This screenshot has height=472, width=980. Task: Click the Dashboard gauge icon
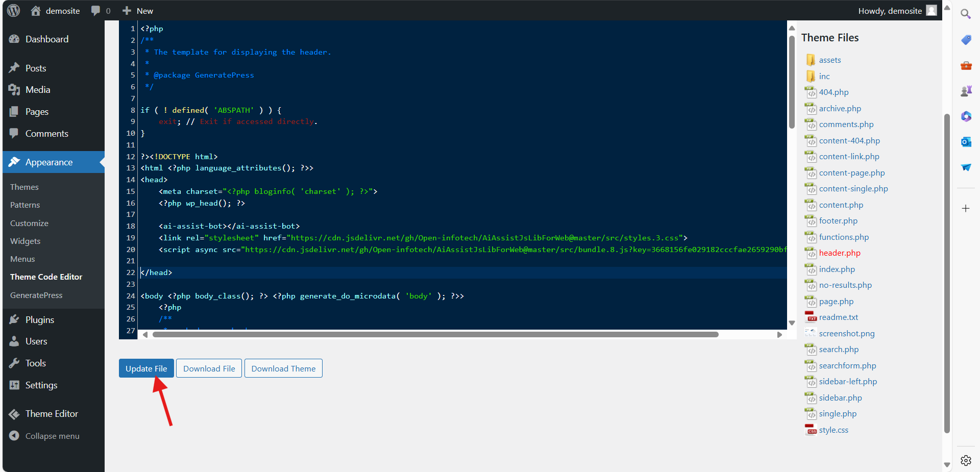coord(14,39)
